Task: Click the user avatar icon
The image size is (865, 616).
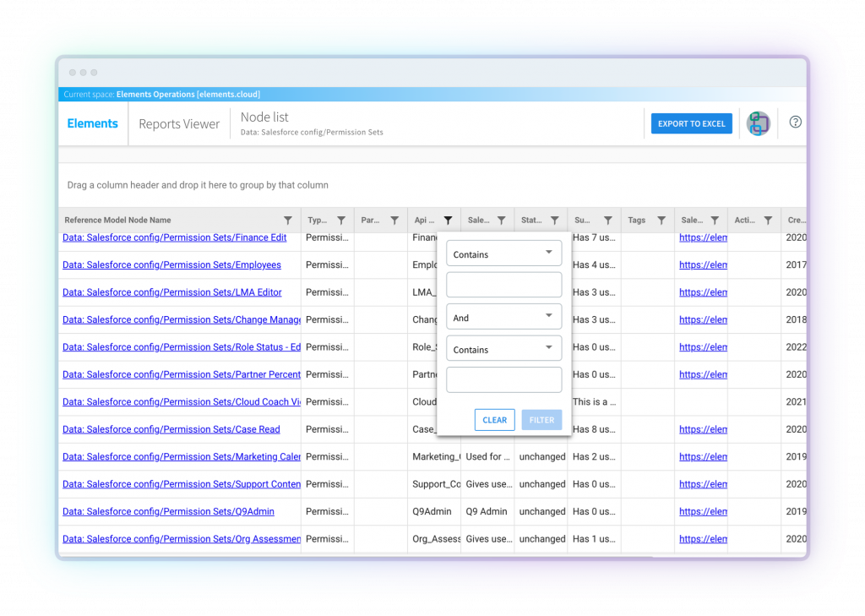Action: 758,123
